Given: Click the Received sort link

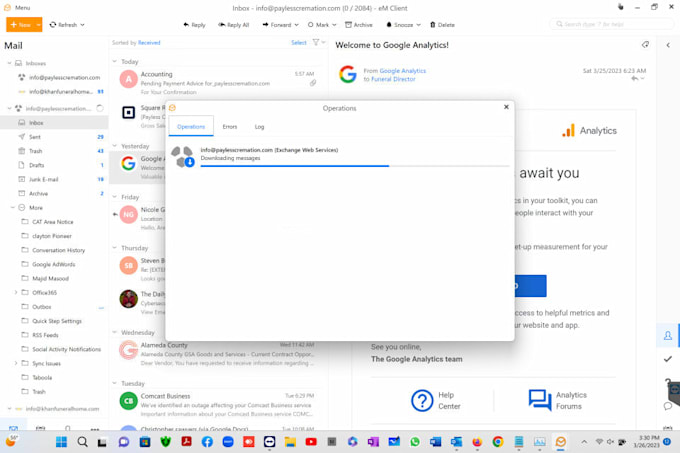Looking at the screenshot, I should [x=149, y=42].
